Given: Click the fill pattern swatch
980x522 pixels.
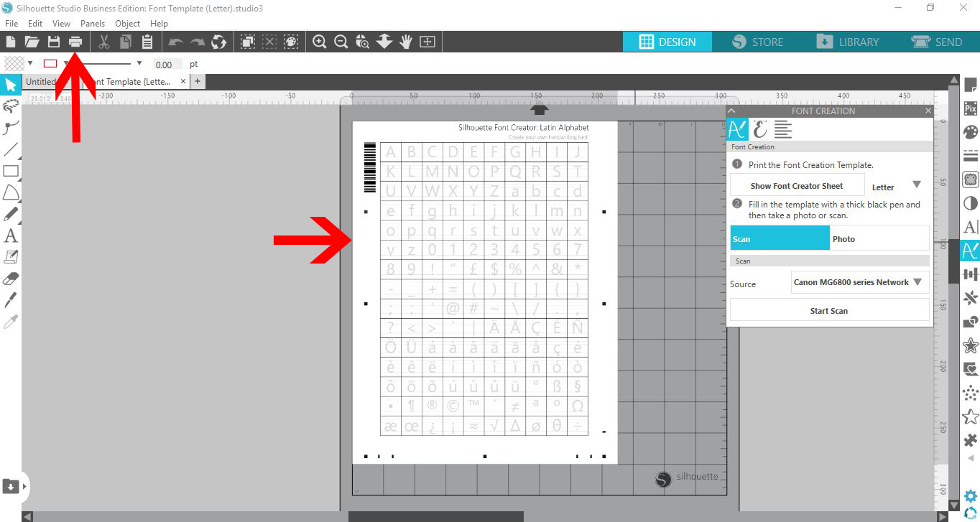Looking at the screenshot, I should pyautogui.click(x=14, y=63).
